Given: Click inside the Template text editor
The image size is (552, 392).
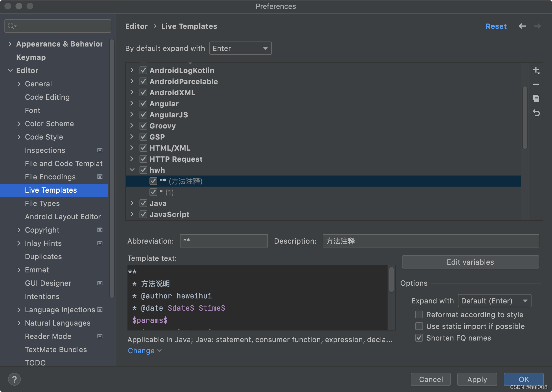Looking at the screenshot, I should [x=257, y=298].
